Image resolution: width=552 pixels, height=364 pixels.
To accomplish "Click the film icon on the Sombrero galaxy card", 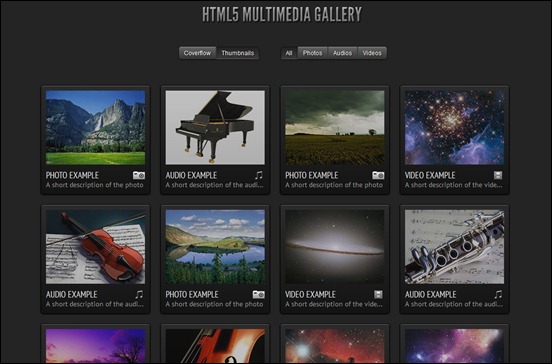I will 378,294.
